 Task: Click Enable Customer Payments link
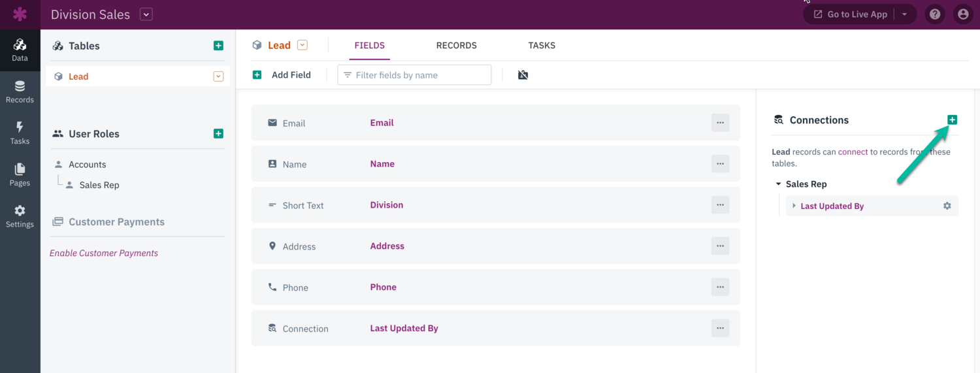coord(104,253)
